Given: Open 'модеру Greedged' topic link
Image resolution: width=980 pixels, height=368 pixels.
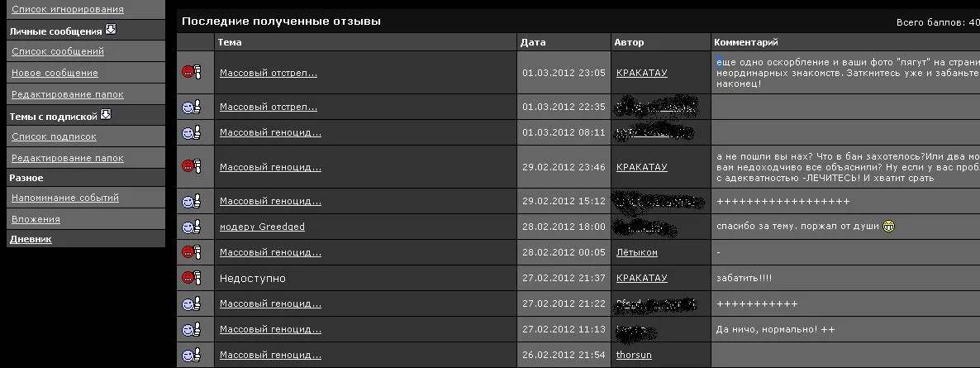Looking at the screenshot, I should (x=262, y=227).
